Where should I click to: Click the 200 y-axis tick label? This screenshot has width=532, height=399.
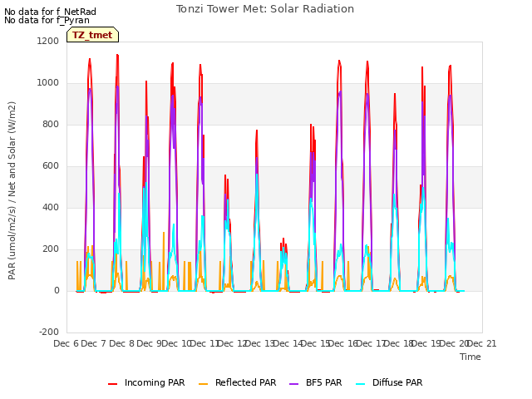[51, 249]
